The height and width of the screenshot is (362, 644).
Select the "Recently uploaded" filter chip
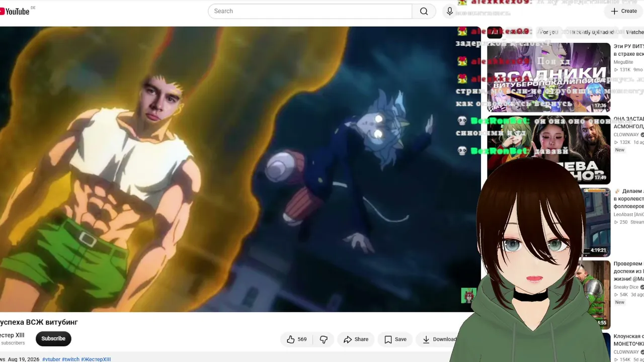coord(593,32)
